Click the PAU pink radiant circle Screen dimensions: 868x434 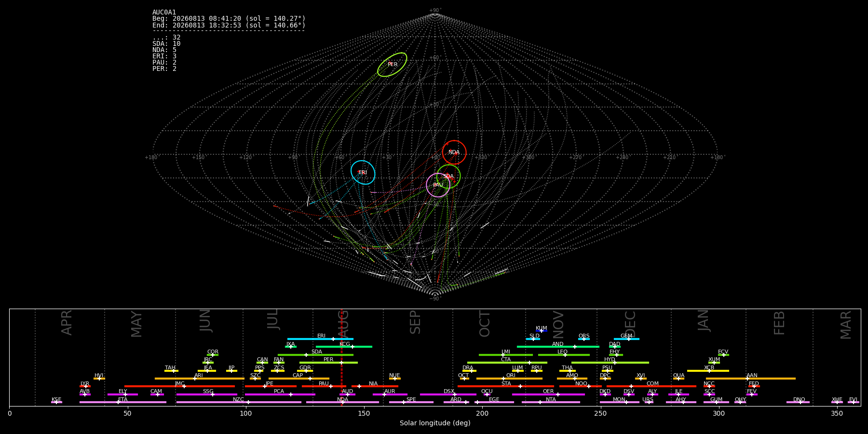pyautogui.click(x=438, y=185)
